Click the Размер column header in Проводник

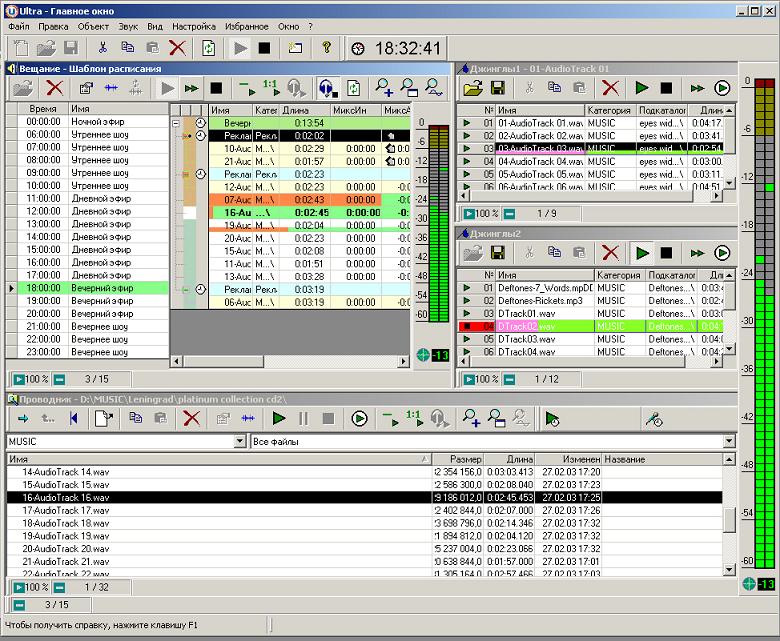[x=459, y=459]
